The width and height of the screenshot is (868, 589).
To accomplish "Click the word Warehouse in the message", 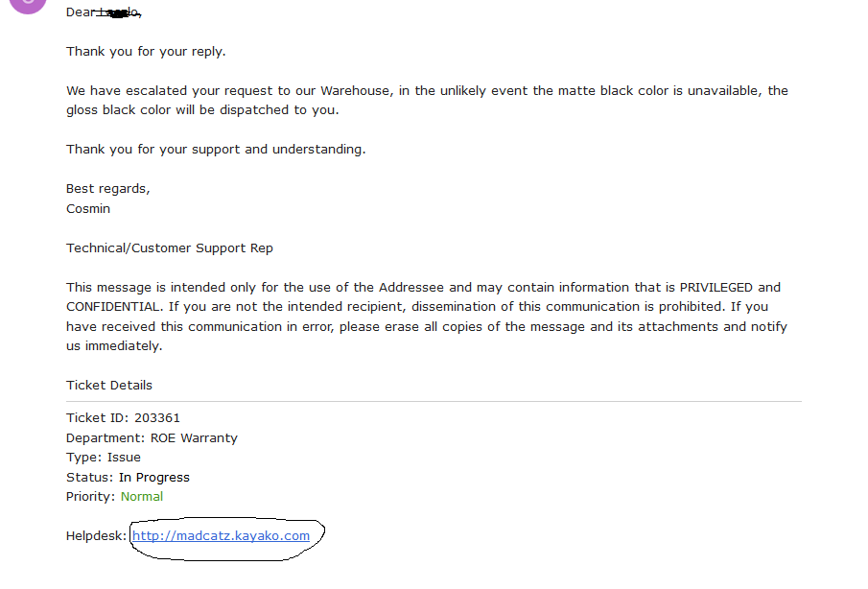I will click(355, 91).
